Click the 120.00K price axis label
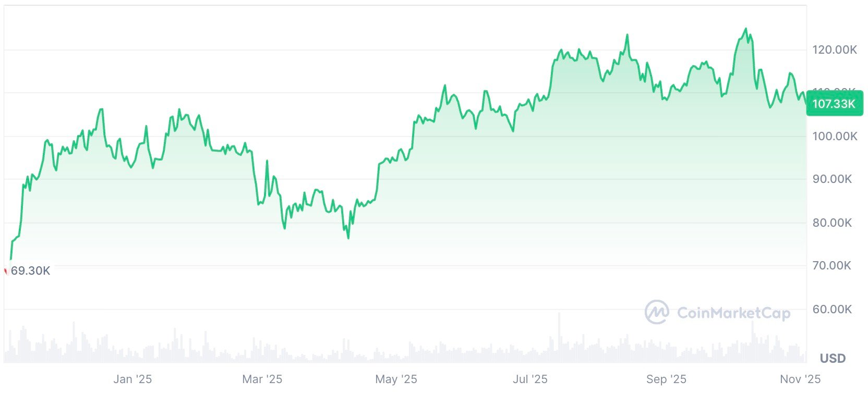This screenshot has height=393, width=868. (x=835, y=50)
